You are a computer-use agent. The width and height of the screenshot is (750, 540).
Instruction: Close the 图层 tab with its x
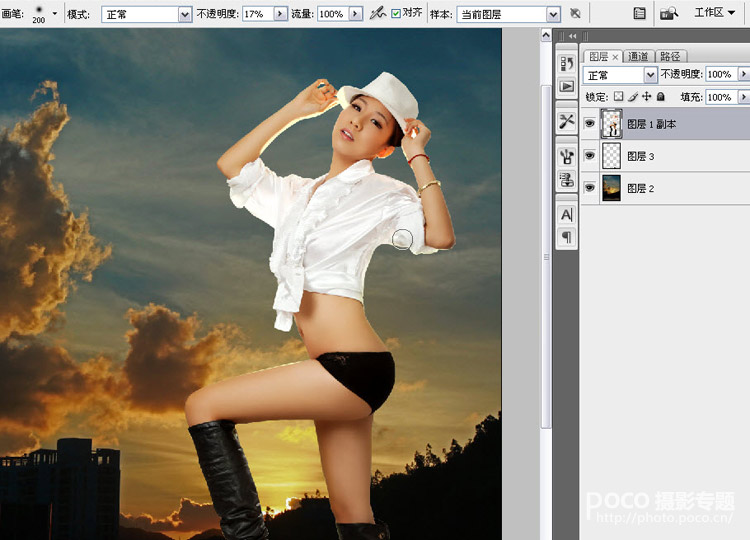tap(615, 57)
